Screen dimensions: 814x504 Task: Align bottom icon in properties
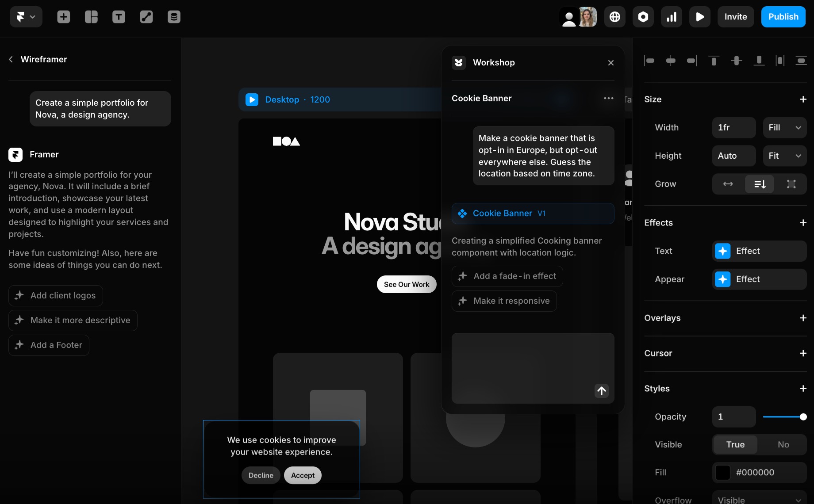759,61
